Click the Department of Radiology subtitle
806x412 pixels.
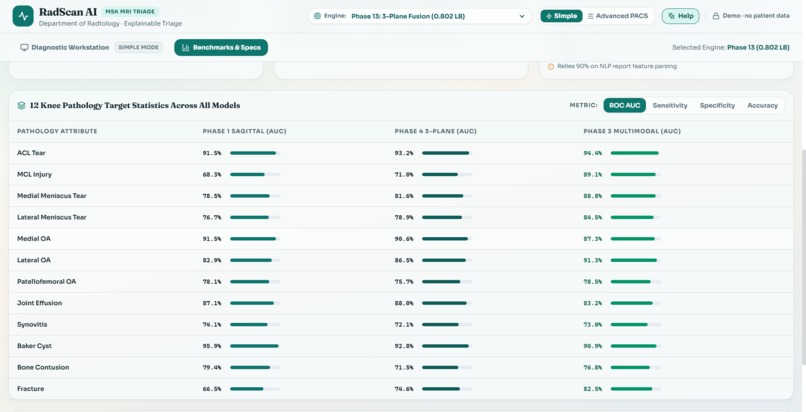click(x=110, y=24)
